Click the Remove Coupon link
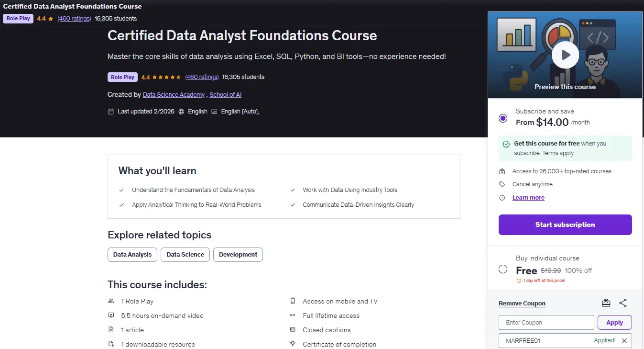This screenshot has height=349, width=644. coord(522,304)
